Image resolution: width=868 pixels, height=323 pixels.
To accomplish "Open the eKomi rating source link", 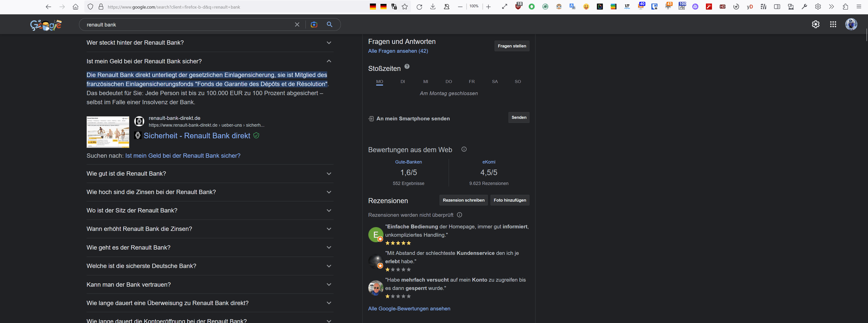I will point(489,162).
